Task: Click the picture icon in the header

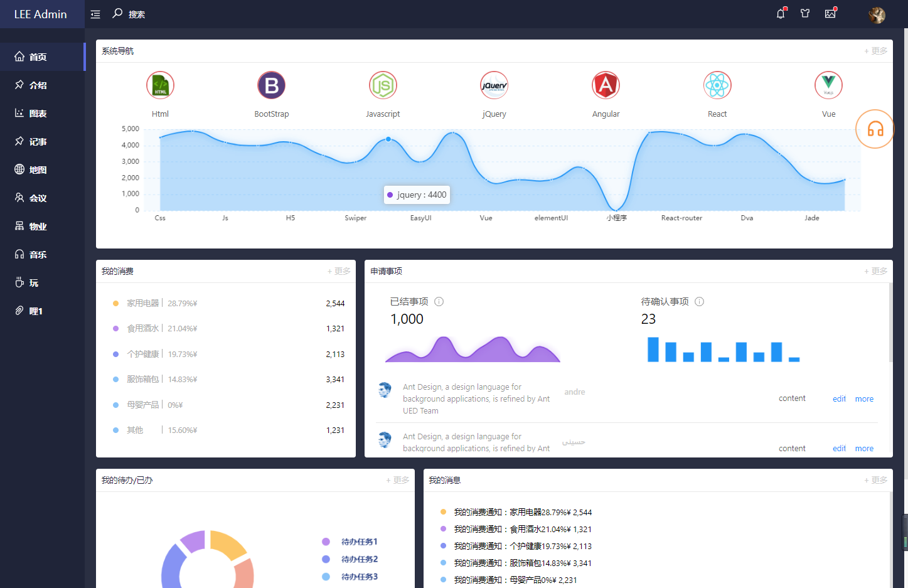Action: (x=830, y=13)
